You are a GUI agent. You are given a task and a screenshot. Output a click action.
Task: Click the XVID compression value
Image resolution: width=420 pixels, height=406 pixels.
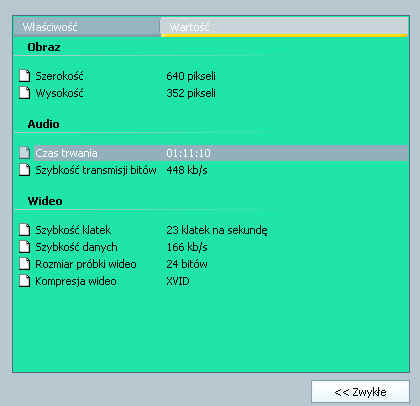click(x=178, y=281)
